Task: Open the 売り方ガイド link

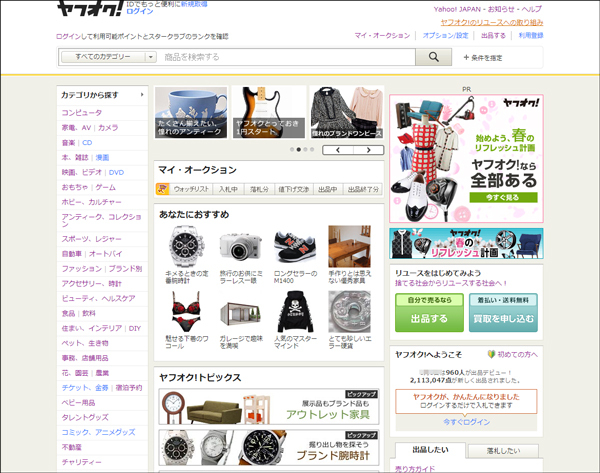Action: point(415,469)
